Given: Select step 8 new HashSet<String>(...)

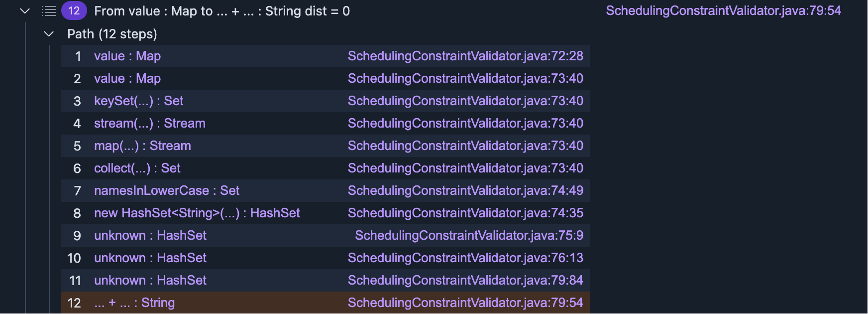Looking at the screenshot, I should pos(197,213).
